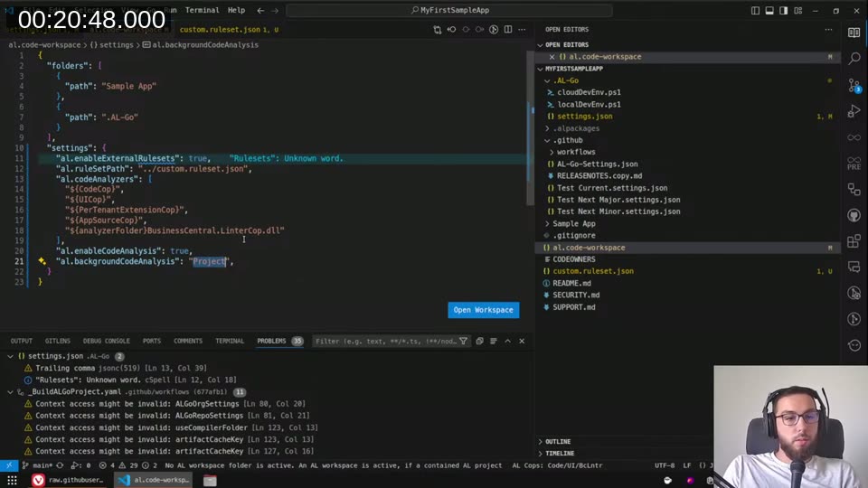Click the lightbulb sparkle on line 21
This screenshot has height=488, width=868.
tap(42, 261)
